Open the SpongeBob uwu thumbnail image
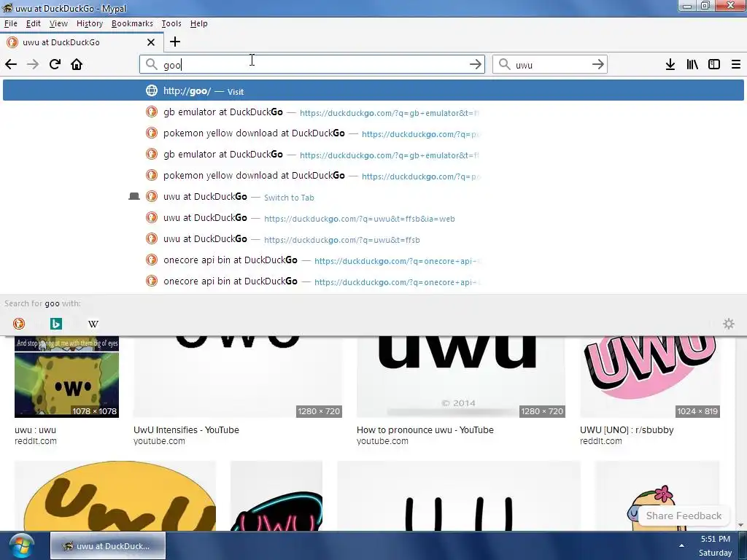 pyautogui.click(x=66, y=377)
